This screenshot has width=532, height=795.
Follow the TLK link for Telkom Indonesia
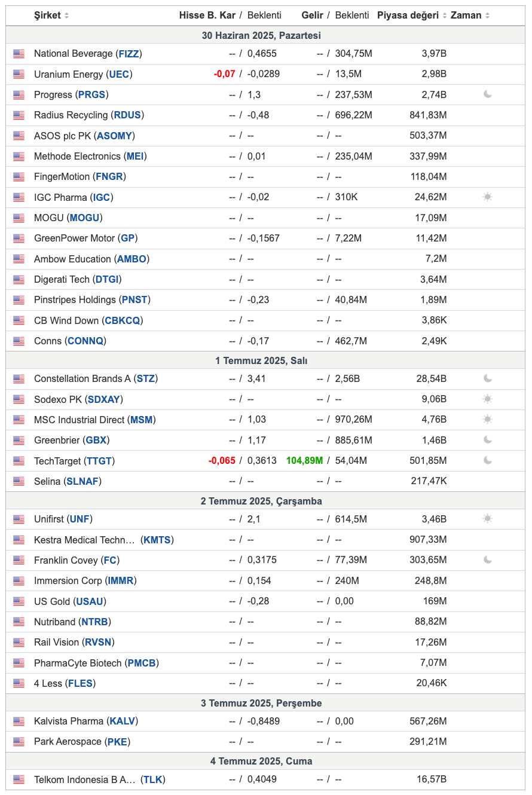pos(153,779)
